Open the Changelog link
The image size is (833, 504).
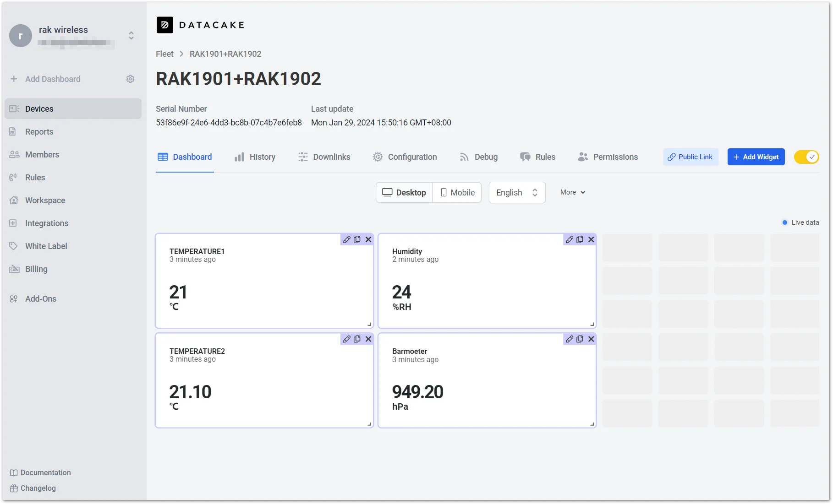coord(33,488)
